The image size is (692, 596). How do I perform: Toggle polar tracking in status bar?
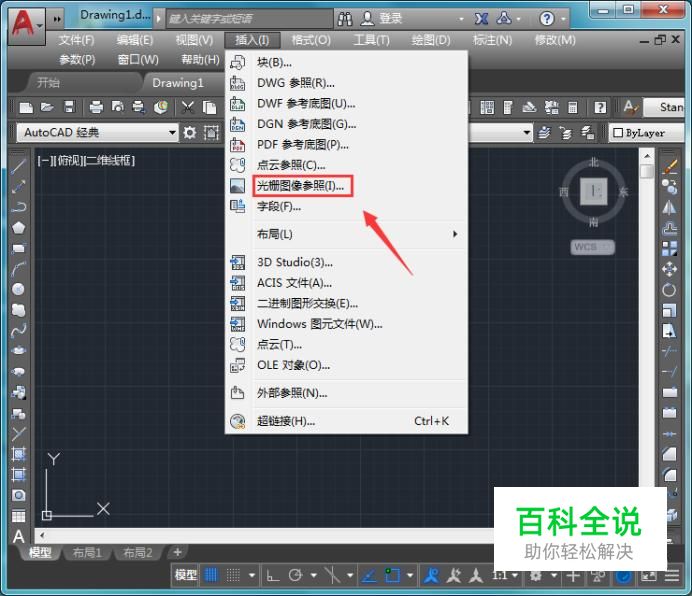coord(295,575)
